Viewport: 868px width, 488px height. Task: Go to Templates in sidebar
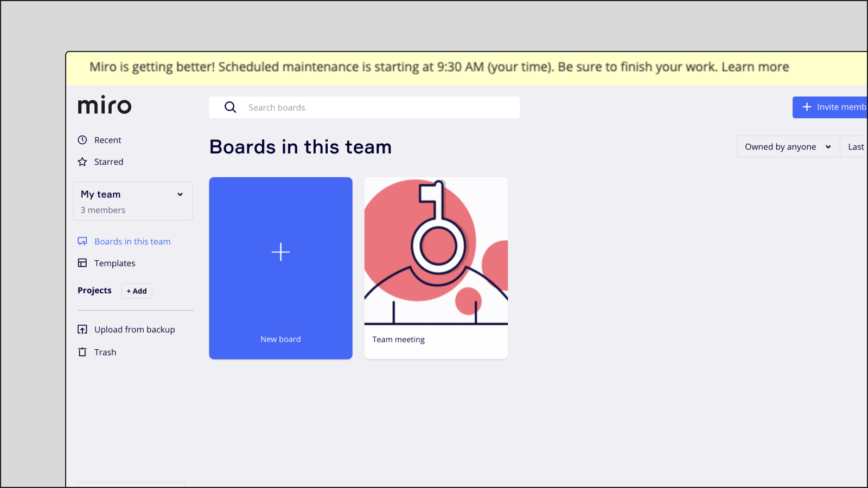click(114, 263)
